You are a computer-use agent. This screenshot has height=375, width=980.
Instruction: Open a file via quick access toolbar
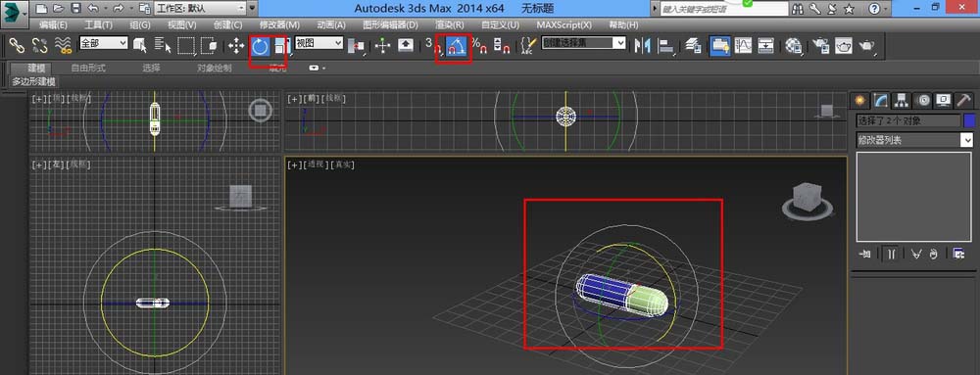tap(59, 9)
